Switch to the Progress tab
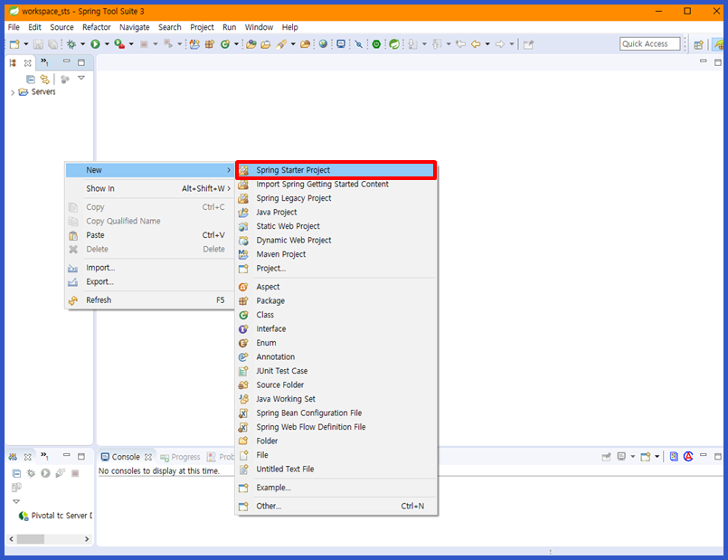 pyautogui.click(x=180, y=457)
